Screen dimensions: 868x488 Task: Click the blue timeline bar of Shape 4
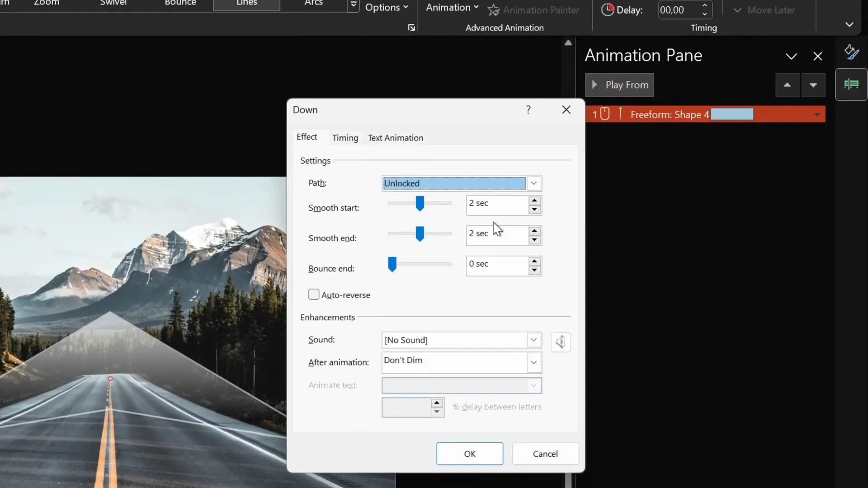pos(732,114)
